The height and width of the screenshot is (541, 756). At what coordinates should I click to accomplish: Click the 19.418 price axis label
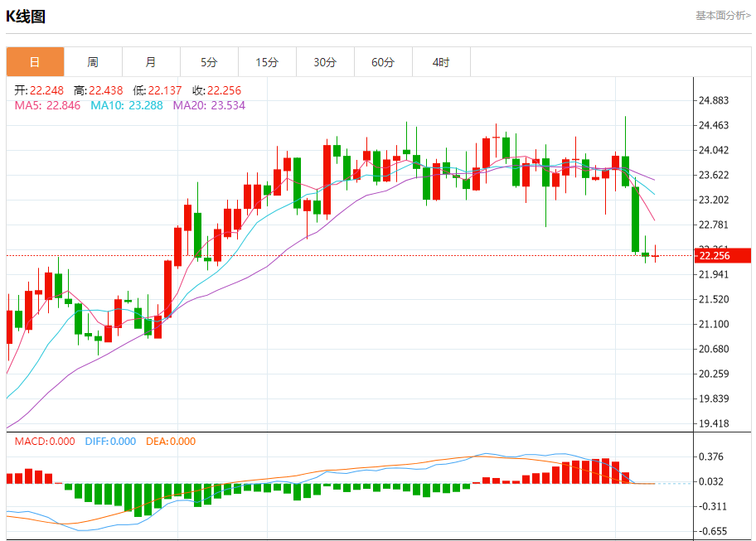[714, 423]
